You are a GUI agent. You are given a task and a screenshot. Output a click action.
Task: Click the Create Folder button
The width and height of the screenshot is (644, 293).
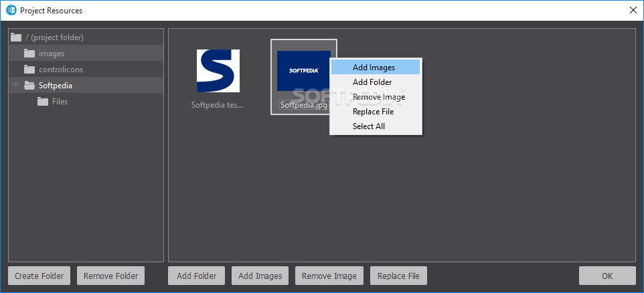[39, 276]
